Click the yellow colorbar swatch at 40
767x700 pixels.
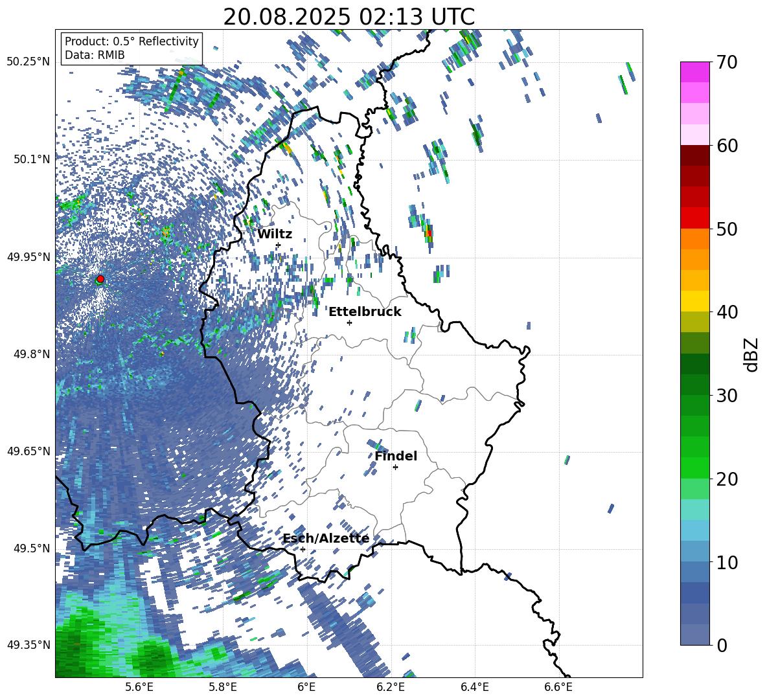[695, 301]
